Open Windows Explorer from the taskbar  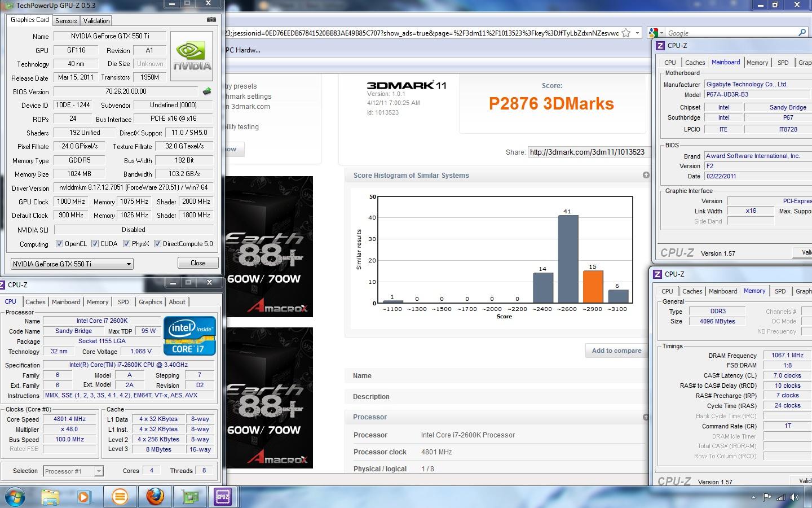[50, 497]
